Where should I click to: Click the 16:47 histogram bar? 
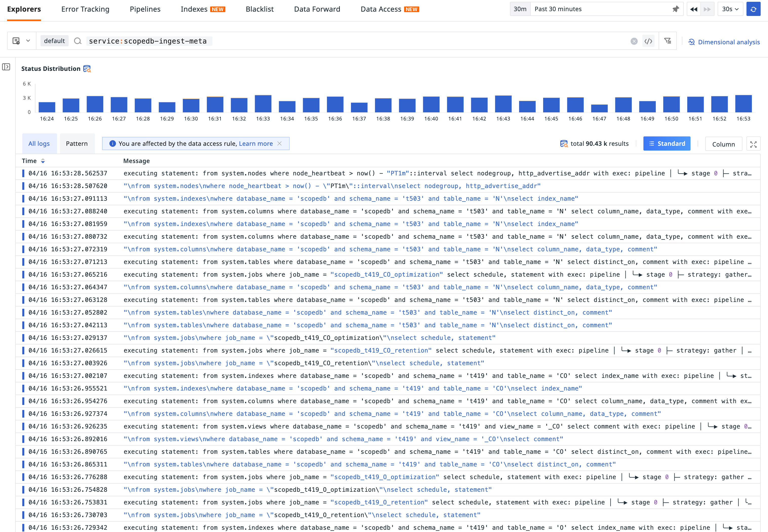599,108
